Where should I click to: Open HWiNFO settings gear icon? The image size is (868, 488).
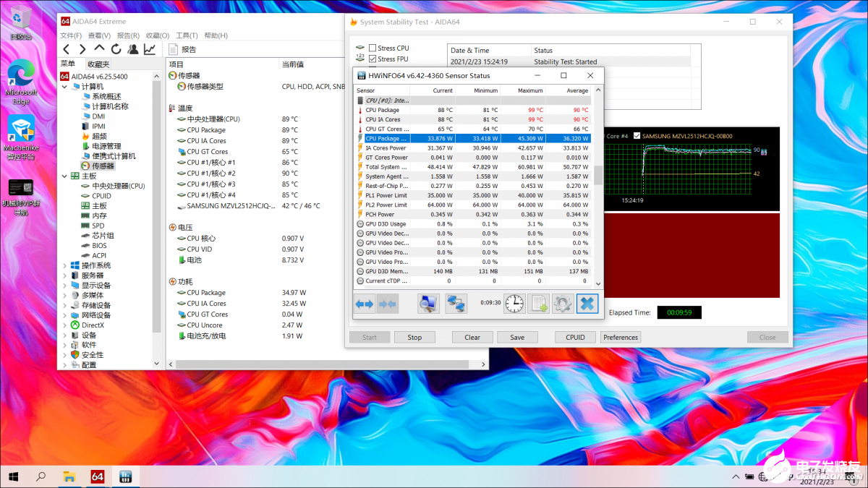click(x=563, y=304)
